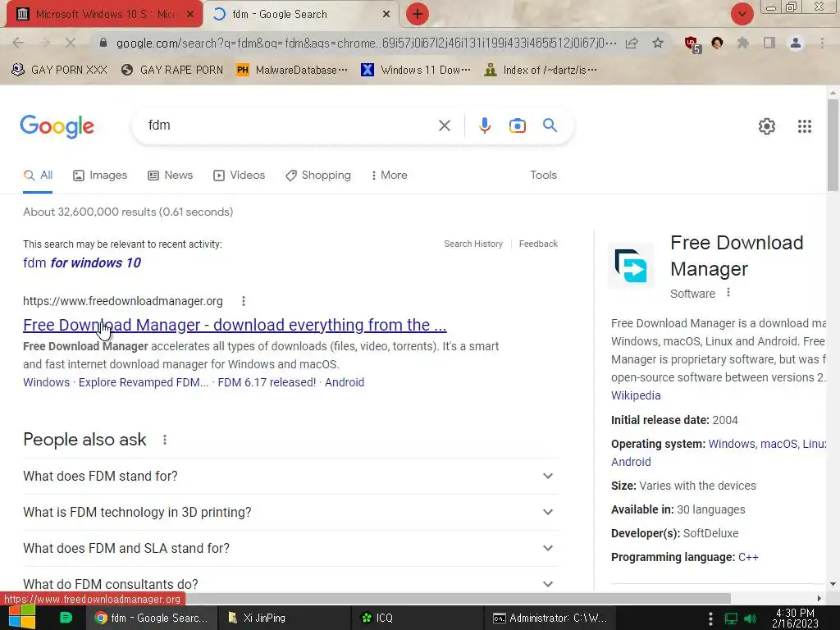
Task: Open the extensions puzzle menu
Action: point(743,43)
